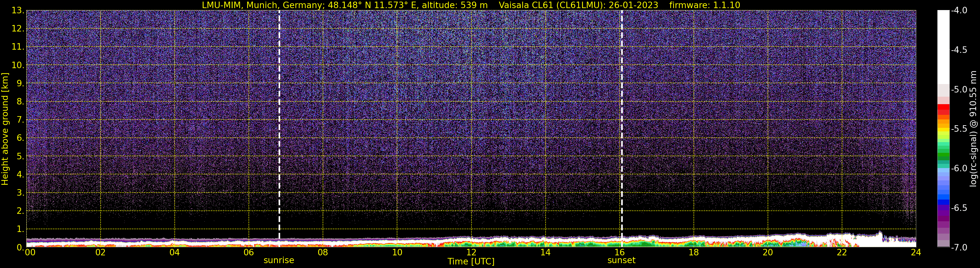Click the red band of the colorbar
Viewport: 980px width, 268px height.
(x=944, y=109)
